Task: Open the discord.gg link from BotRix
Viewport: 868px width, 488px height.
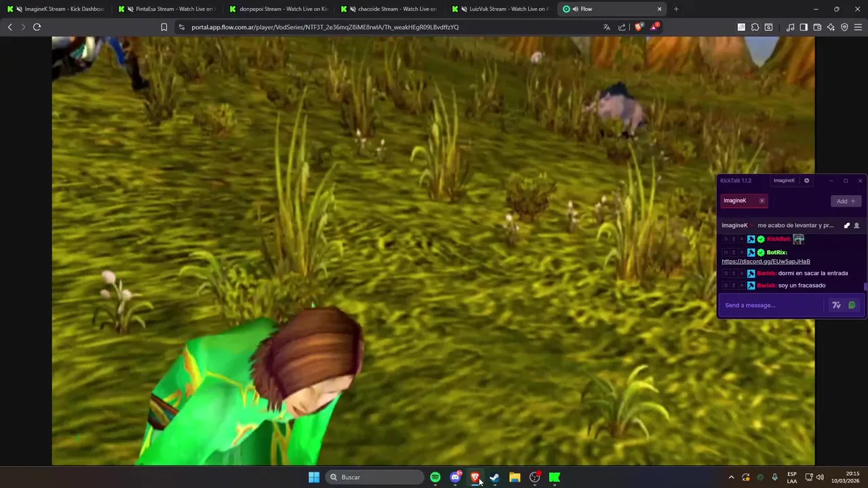Action: 766,262
